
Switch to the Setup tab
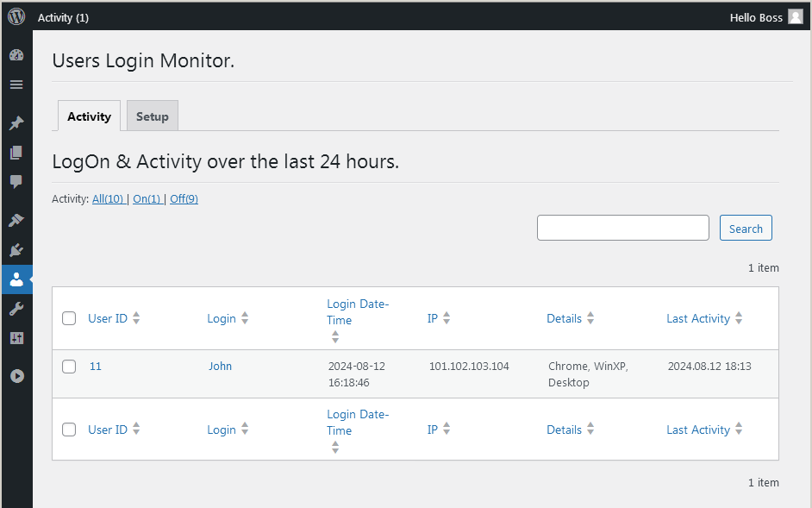[x=152, y=116]
